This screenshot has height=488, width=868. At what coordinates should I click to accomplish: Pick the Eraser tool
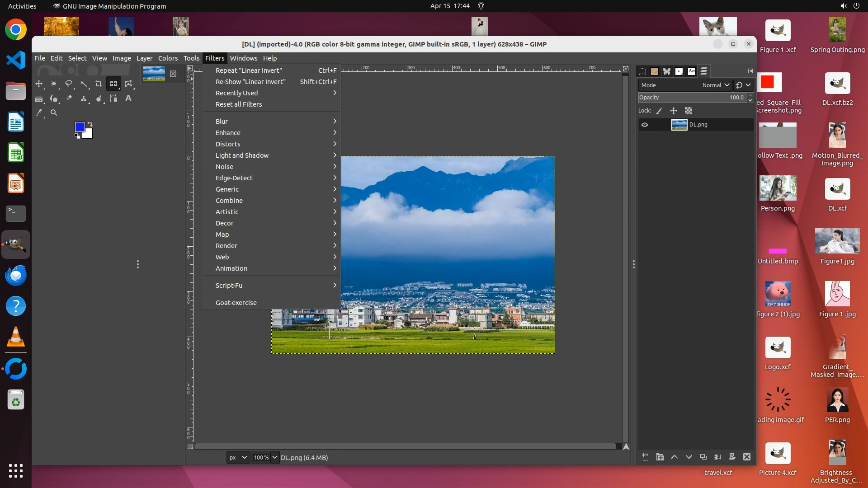coord(69,99)
